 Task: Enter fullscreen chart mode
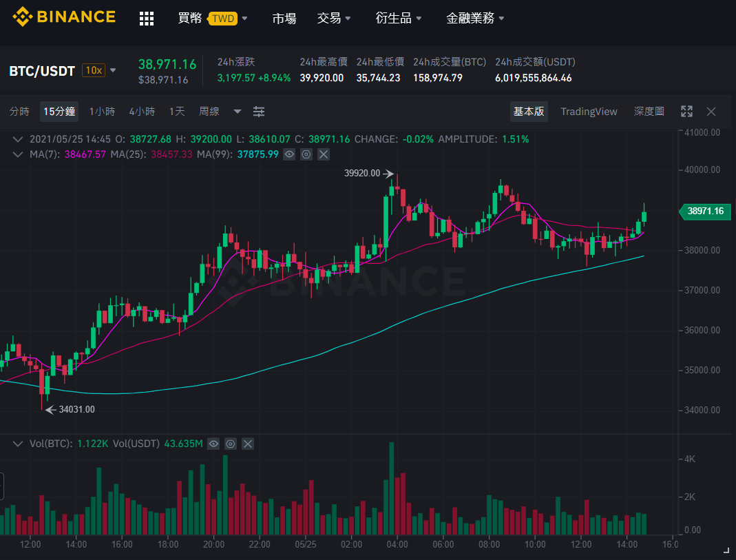[x=686, y=112]
